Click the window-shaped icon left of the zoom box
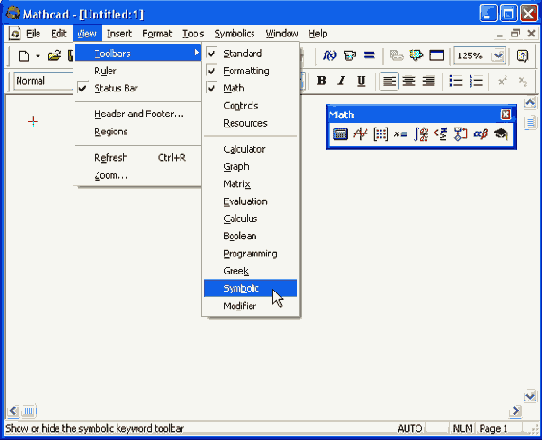The image size is (542, 440). point(437,55)
